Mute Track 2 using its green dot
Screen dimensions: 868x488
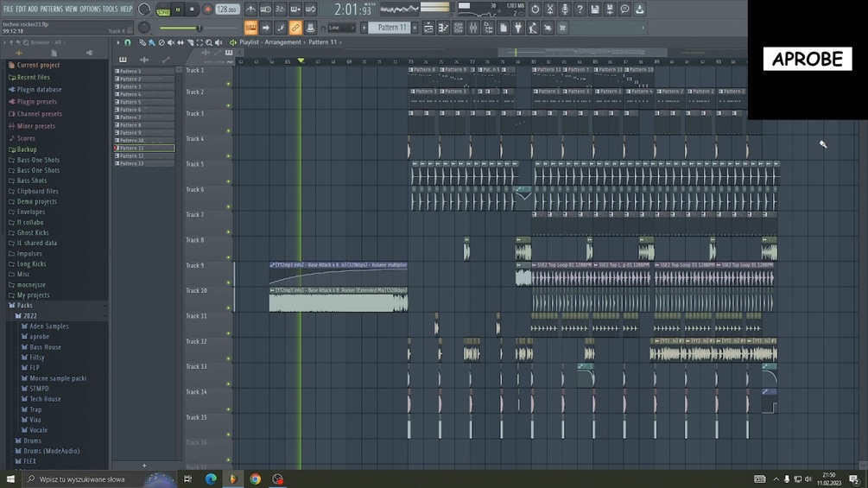click(228, 105)
